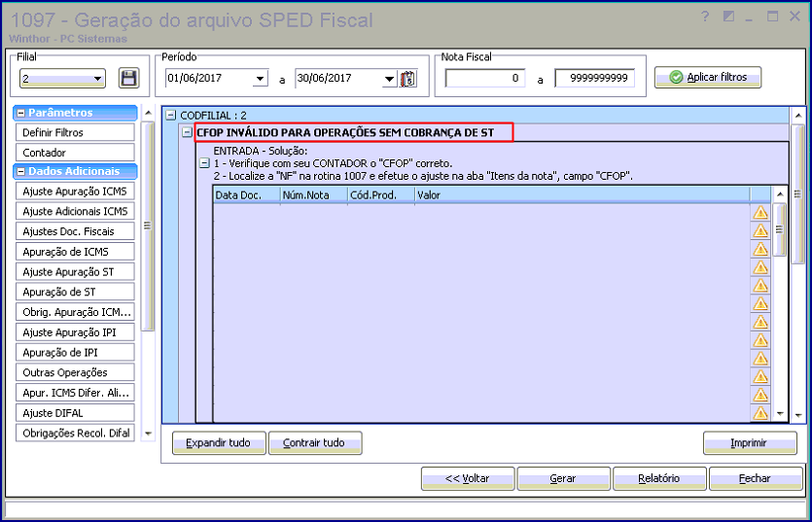
Task: Collapse the ENTRADA - Solução node
Action: pyautogui.click(x=204, y=163)
